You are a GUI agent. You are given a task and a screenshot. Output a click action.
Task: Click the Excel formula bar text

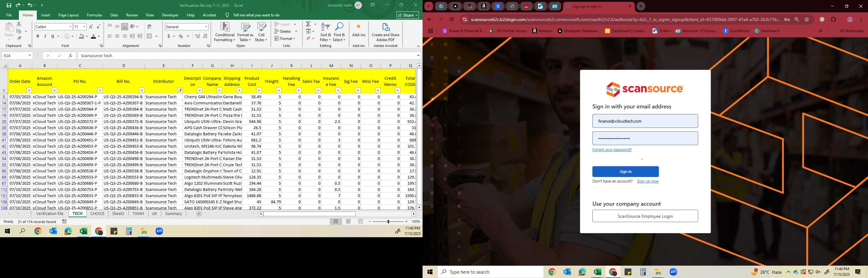[x=97, y=56]
